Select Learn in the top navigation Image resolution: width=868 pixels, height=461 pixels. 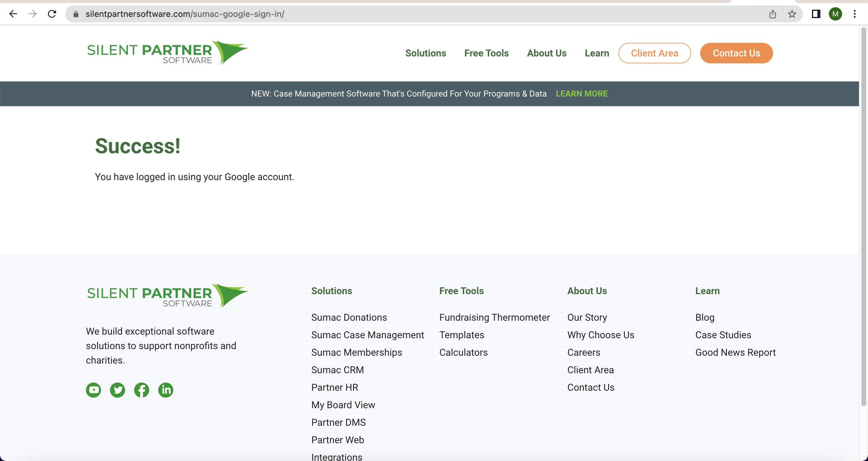(x=596, y=53)
